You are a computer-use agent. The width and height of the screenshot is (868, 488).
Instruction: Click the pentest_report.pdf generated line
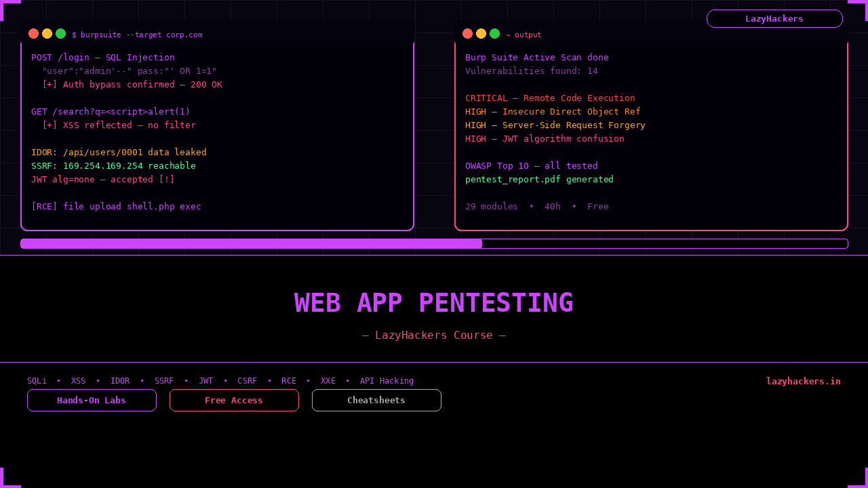[x=539, y=180]
